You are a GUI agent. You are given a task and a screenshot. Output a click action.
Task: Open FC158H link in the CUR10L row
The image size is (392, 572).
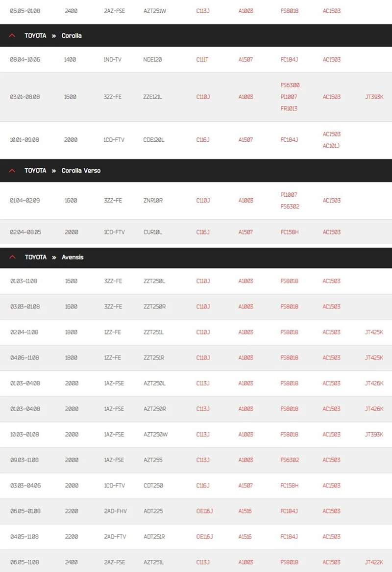pyautogui.click(x=290, y=232)
